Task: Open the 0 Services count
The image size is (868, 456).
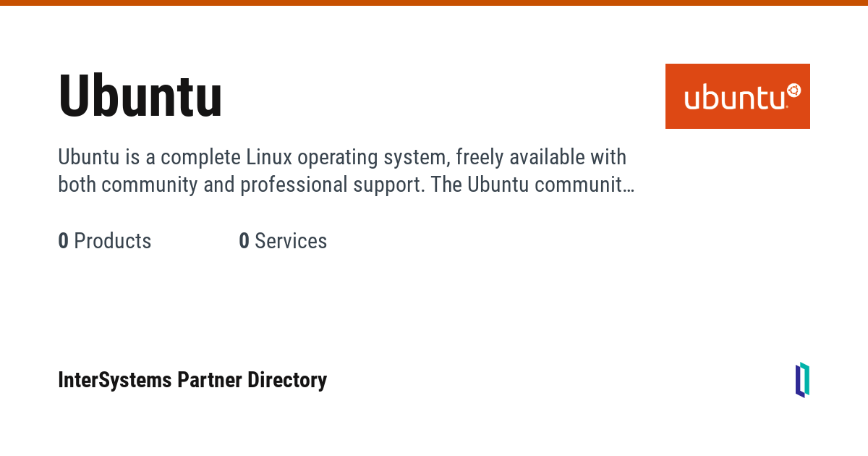Action: (283, 241)
